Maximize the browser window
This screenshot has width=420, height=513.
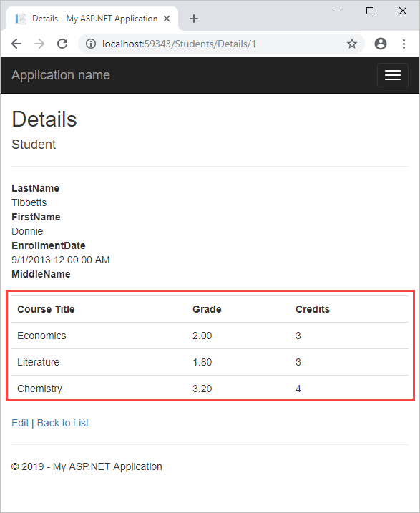coord(370,11)
